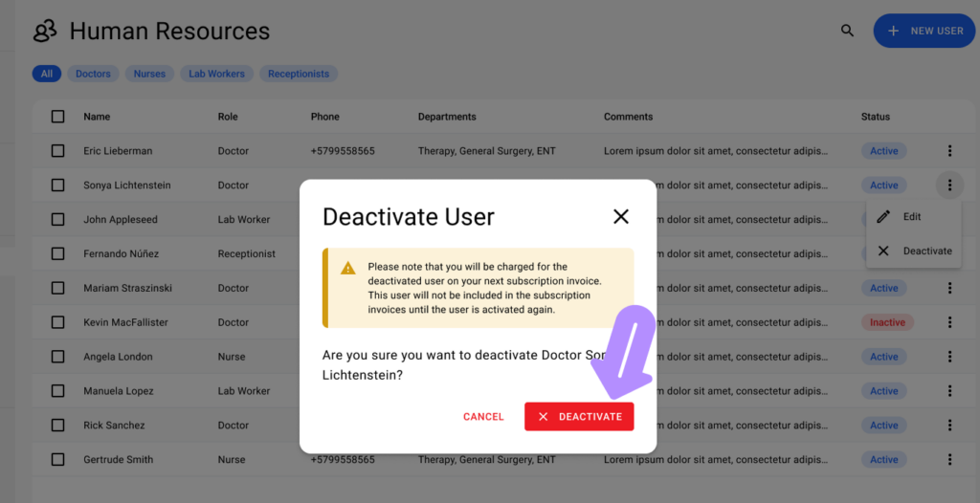
Task: Click the Name column header
Action: (97, 117)
